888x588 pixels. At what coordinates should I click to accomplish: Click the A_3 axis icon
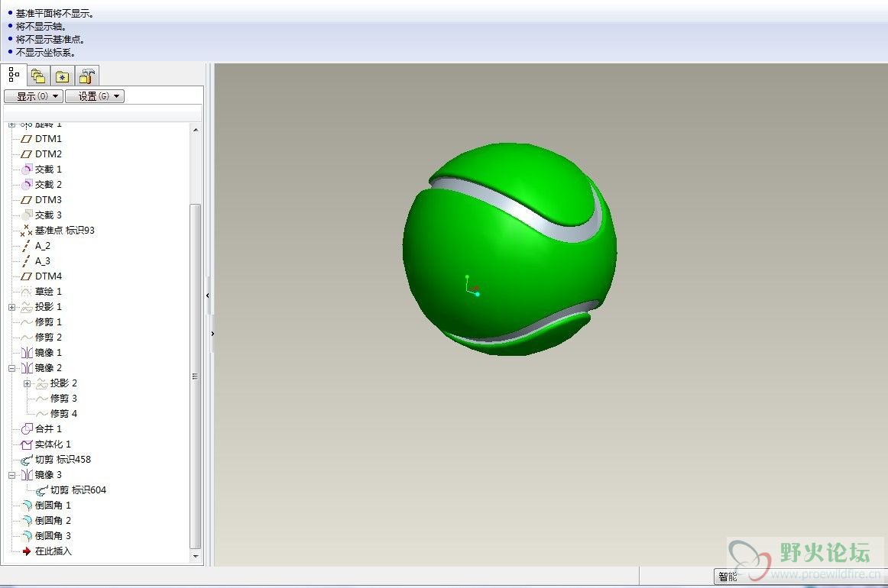tap(26, 261)
